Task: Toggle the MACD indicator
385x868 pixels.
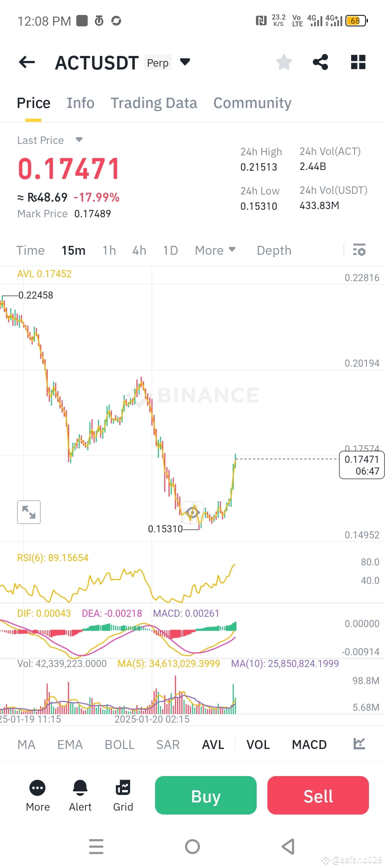Action: click(x=309, y=744)
